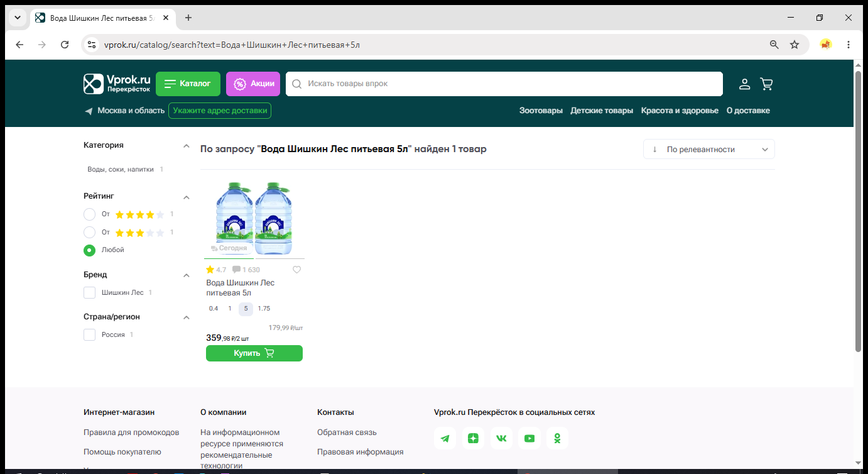
Task: Check the Шишкин Лес brand checkbox
Action: [90, 293]
